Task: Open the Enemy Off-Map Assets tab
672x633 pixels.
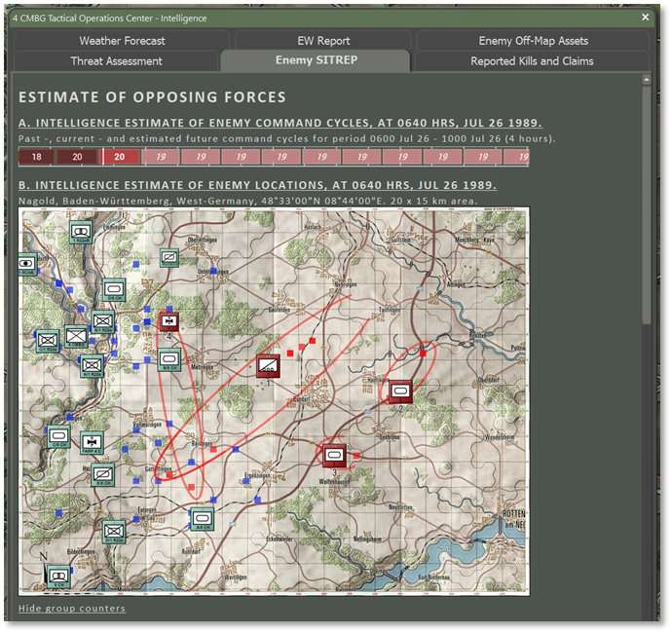Action: pos(533,41)
